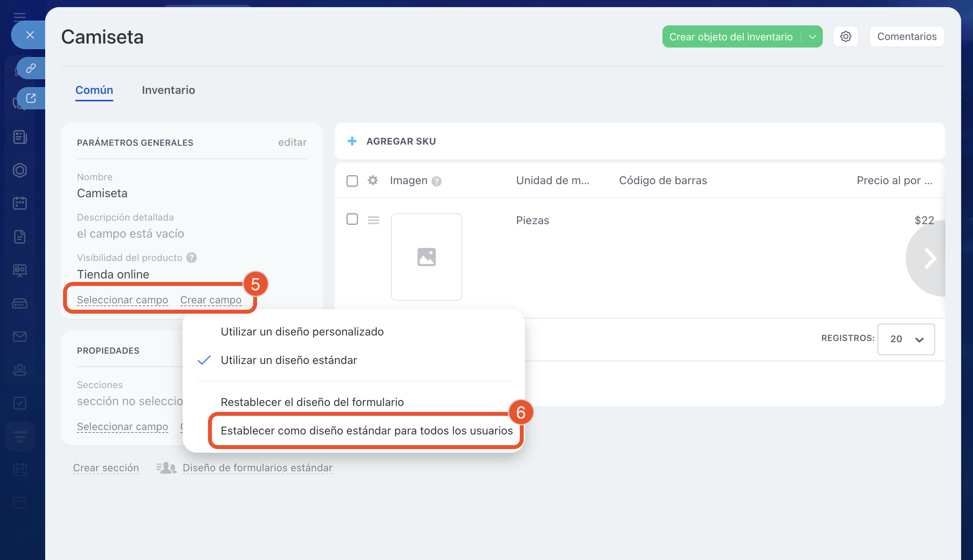Expand the Crear objeto del inventario dropdown arrow
This screenshot has height=560, width=973.
(x=812, y=37)
